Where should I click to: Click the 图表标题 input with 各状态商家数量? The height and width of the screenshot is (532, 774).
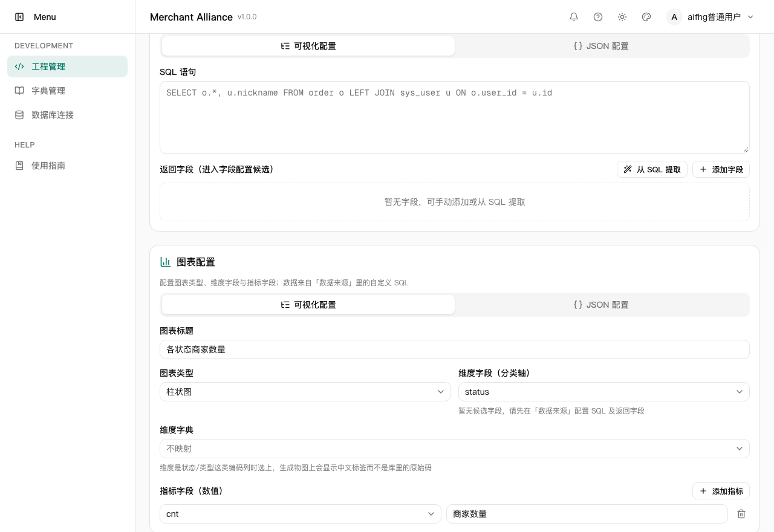pos(455,349)
